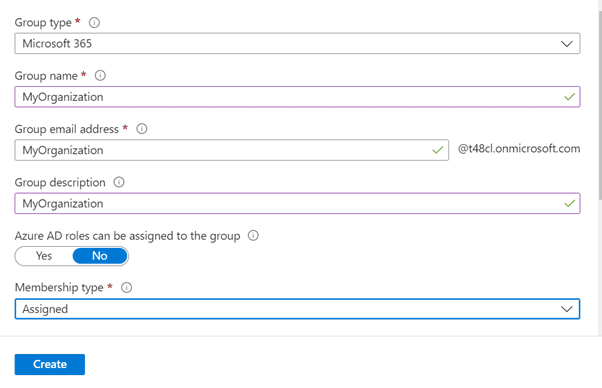Expand the Membership type Assigned dropdown
This screenshot has width=602, height=388.
(297, 309)
